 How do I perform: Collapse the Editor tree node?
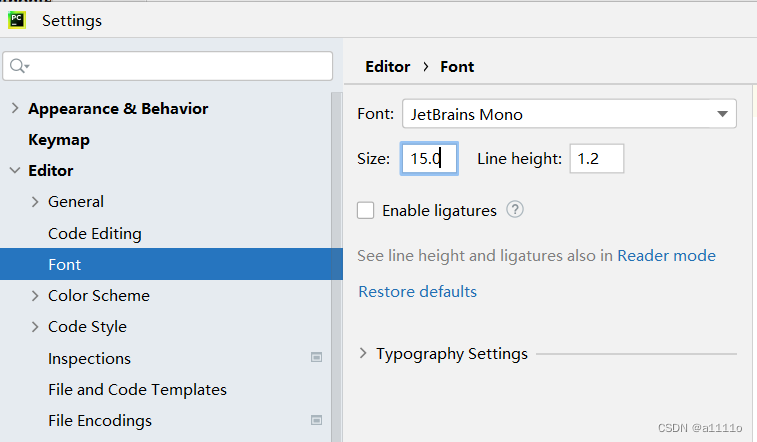click(x=15, y=170)
